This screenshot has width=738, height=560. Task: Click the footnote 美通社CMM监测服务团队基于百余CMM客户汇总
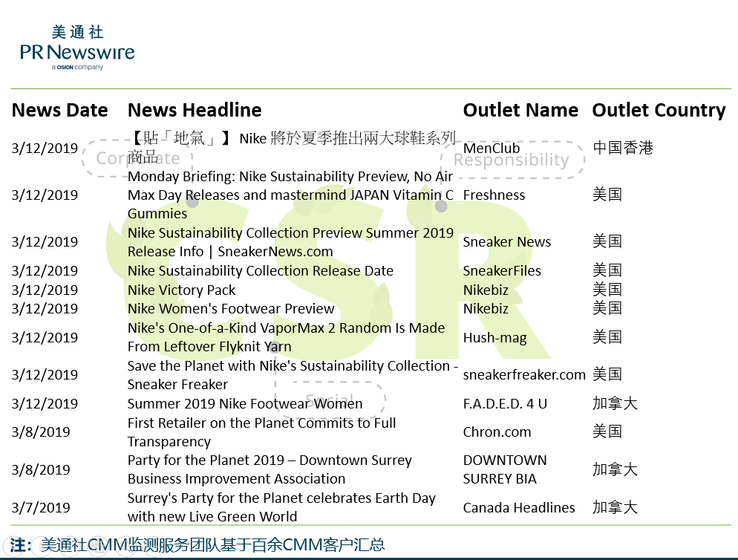tap(213, 545)
